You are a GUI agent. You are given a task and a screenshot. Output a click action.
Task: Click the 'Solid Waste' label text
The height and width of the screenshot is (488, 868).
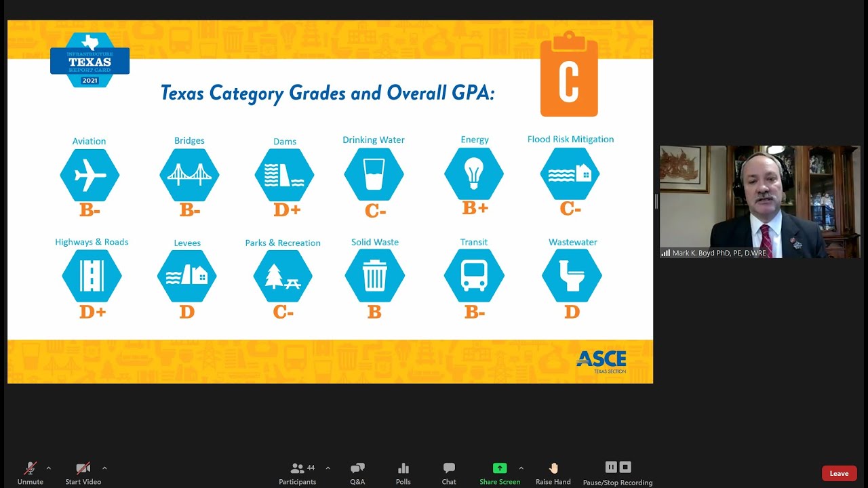click(375, 242)
